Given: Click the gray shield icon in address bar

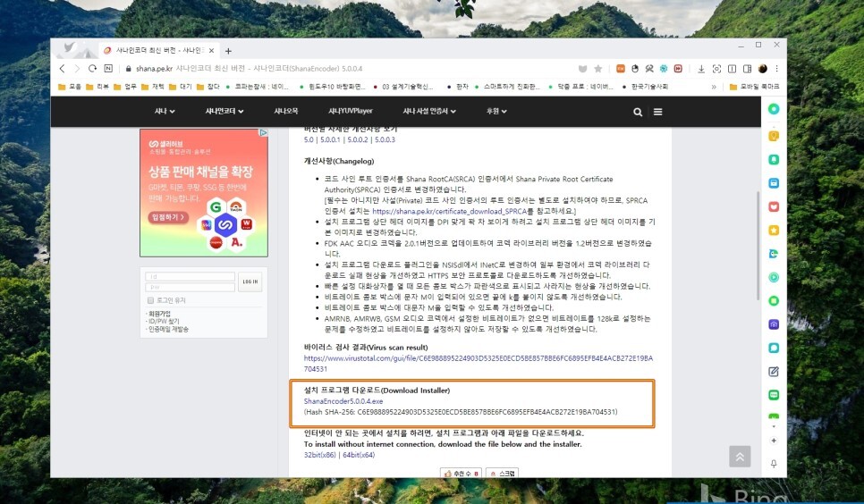Looking at the screenshot, I should tap(582, 69).
